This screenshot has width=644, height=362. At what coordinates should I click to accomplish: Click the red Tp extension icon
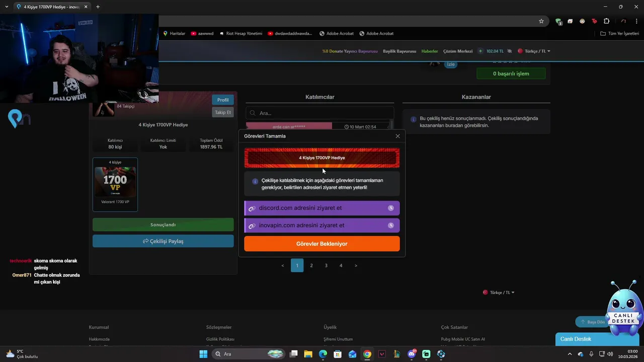click(594, 21)
